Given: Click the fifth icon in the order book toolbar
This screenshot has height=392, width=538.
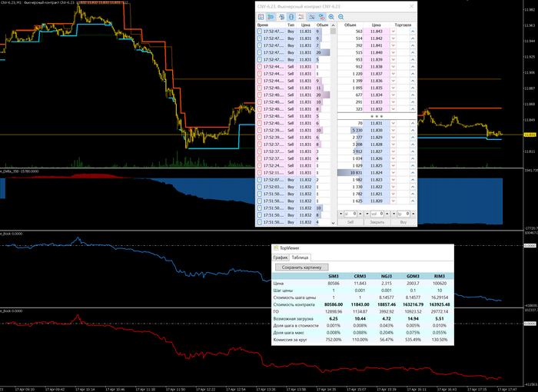Looking at the screenshot, I should tap(301, 17).
